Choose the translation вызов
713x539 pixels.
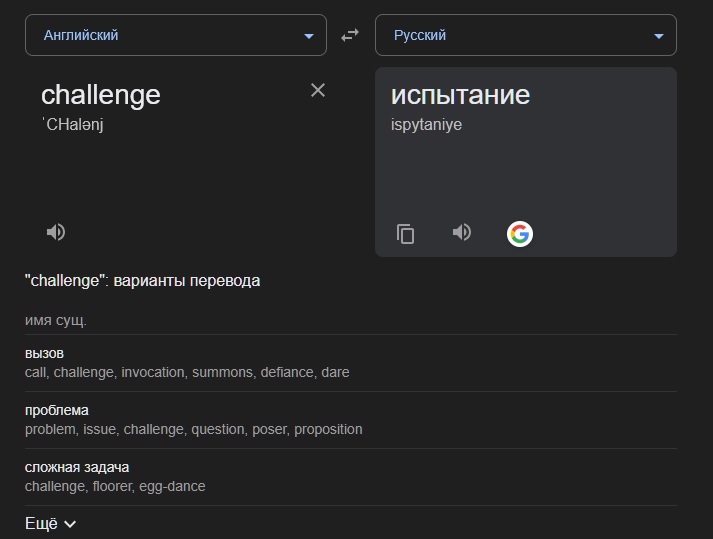[x=45, y=353]
